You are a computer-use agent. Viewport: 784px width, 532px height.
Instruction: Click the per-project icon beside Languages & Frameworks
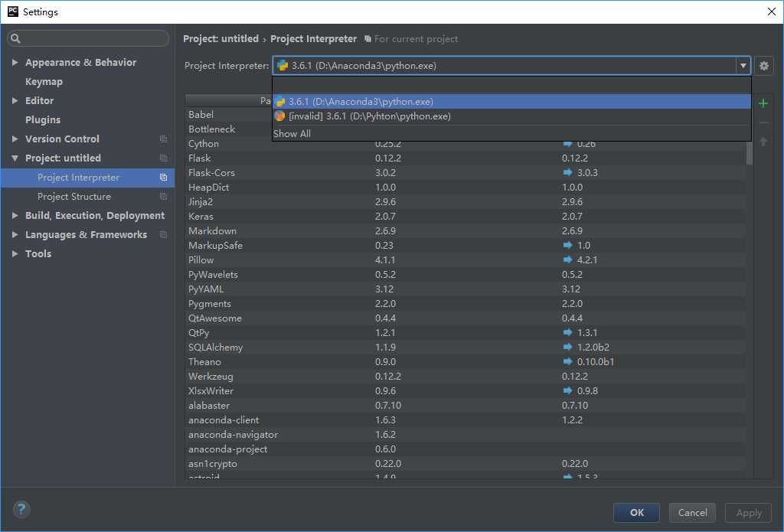(163, 234)
